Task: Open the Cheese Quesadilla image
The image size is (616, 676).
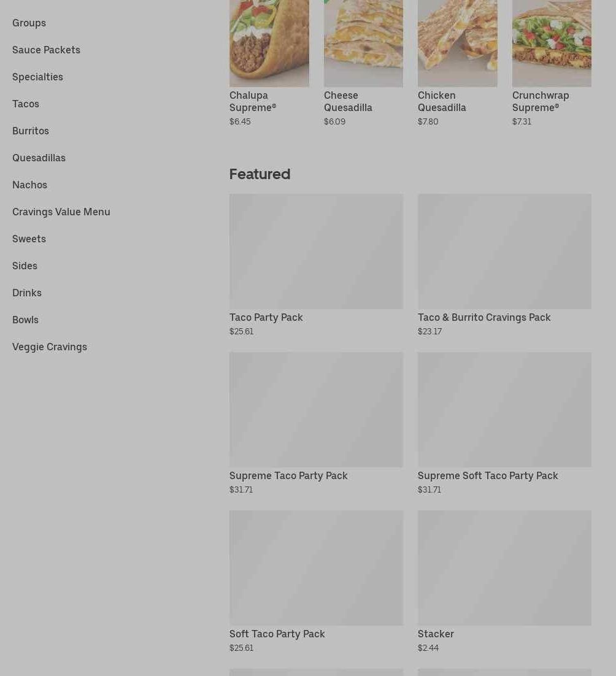Action: coord(363,43)
